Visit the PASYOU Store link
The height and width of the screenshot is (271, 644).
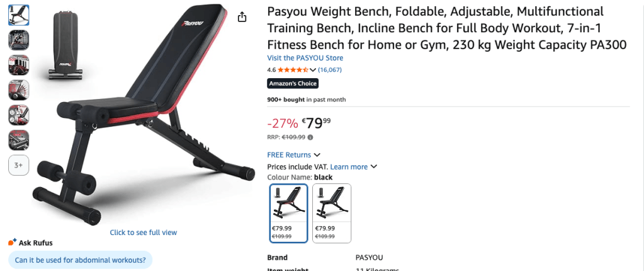305,58
